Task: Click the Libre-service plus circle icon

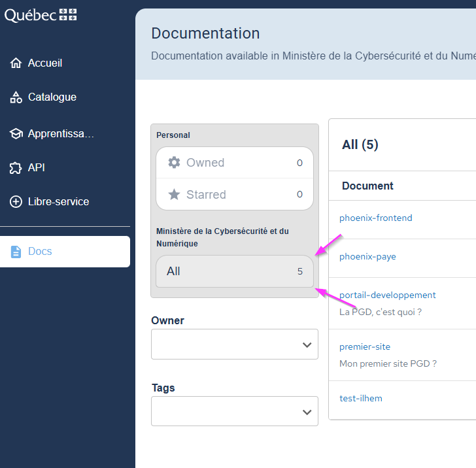Action: click(x=16, y=202)
